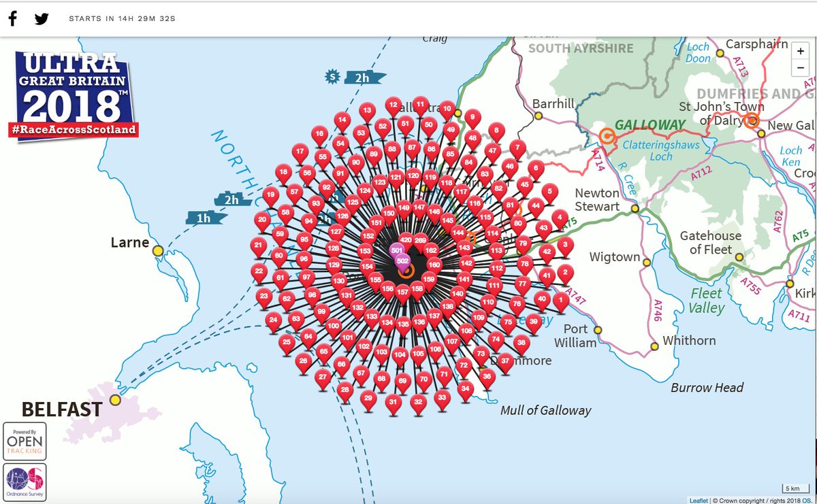Select red runner marker 26
817x504 pixels.
(x=303, y=363)
